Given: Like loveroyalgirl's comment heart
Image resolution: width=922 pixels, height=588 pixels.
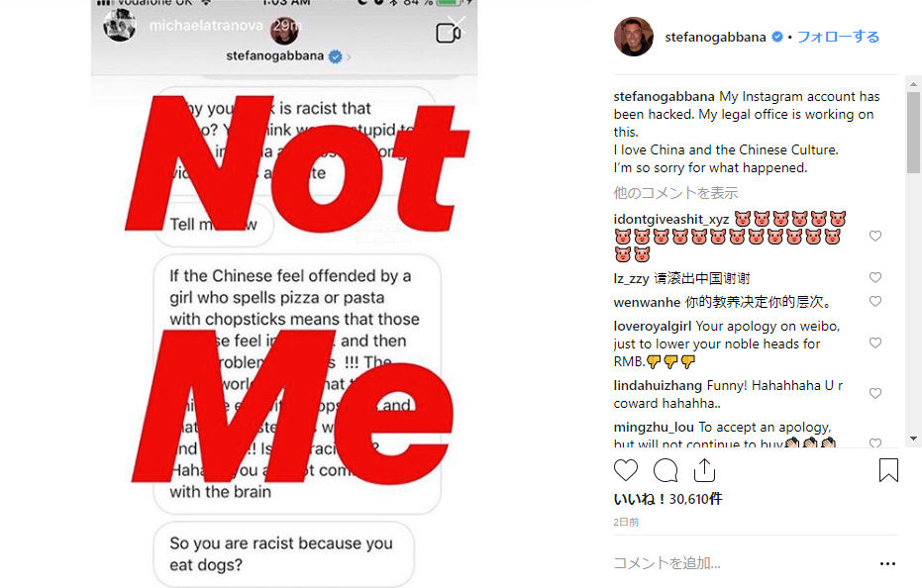Looking at the screenshot, I should (x=875, y=343).
